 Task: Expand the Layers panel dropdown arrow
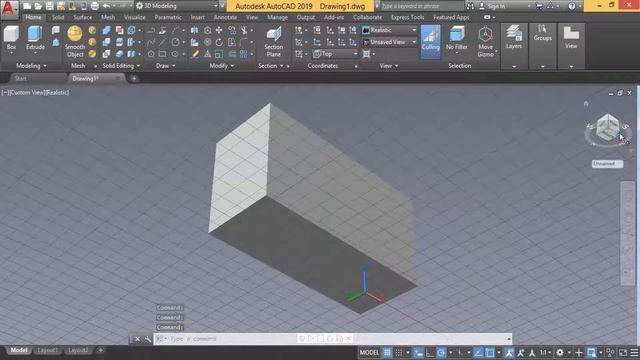coord(514,67)
